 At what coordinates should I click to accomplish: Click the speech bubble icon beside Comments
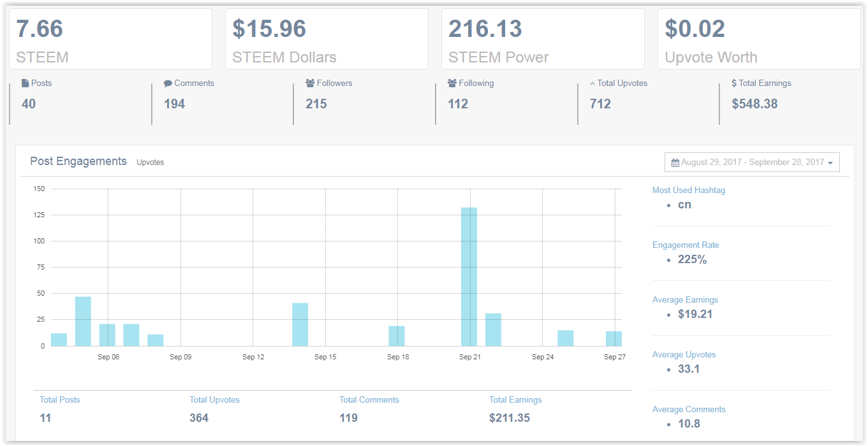pos(168,83)
